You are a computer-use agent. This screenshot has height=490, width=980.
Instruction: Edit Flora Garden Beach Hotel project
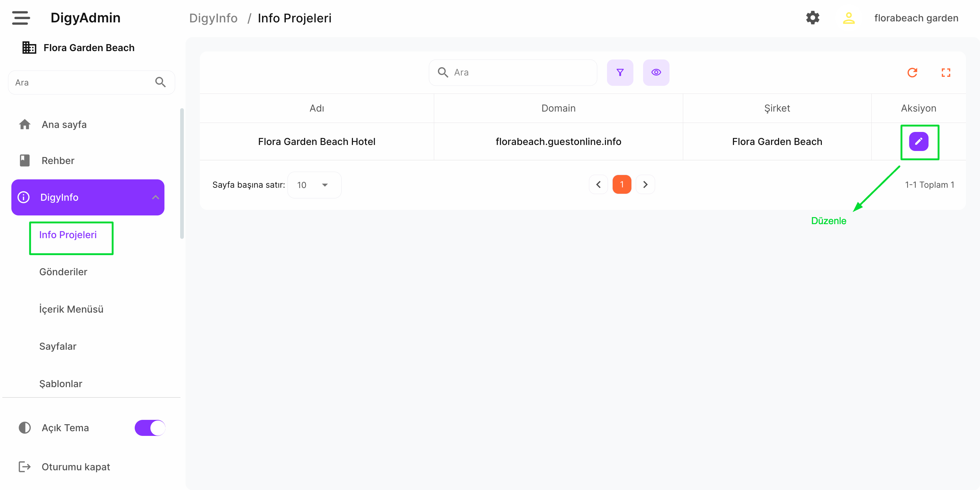918,141
